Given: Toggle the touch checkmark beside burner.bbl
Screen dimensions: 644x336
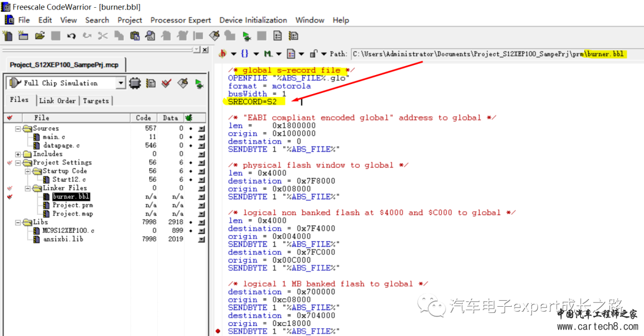Looking at the screenshot, I should click(10, 197).
